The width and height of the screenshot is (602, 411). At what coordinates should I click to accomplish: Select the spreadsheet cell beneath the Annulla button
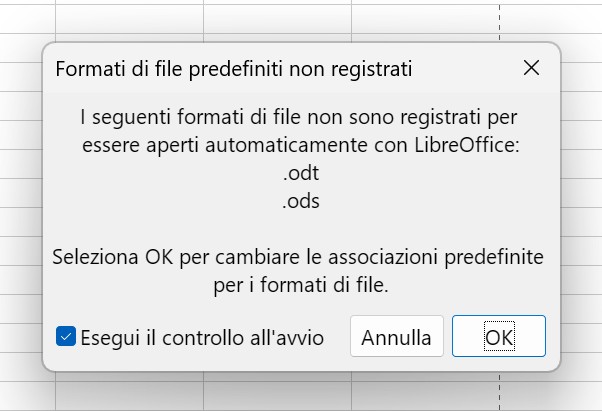click(425, 396)
